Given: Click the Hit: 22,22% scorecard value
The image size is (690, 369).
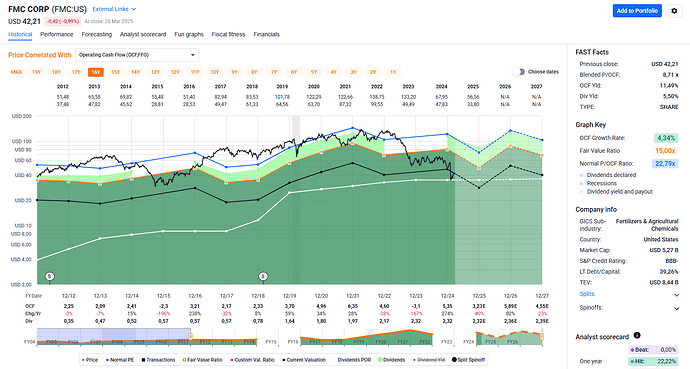Looking at the screenshot, I should (x=653, y=362).
